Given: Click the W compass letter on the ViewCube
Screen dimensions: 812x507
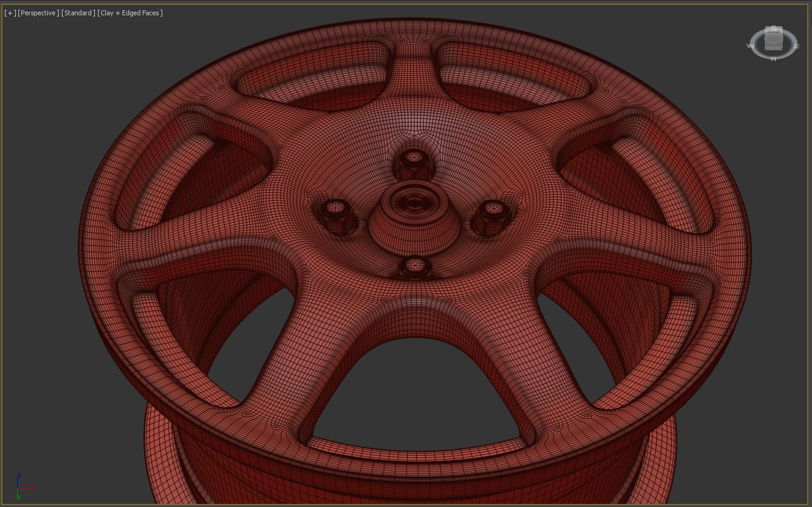Looking at the screenshot, I should click(x=750, y=46).
